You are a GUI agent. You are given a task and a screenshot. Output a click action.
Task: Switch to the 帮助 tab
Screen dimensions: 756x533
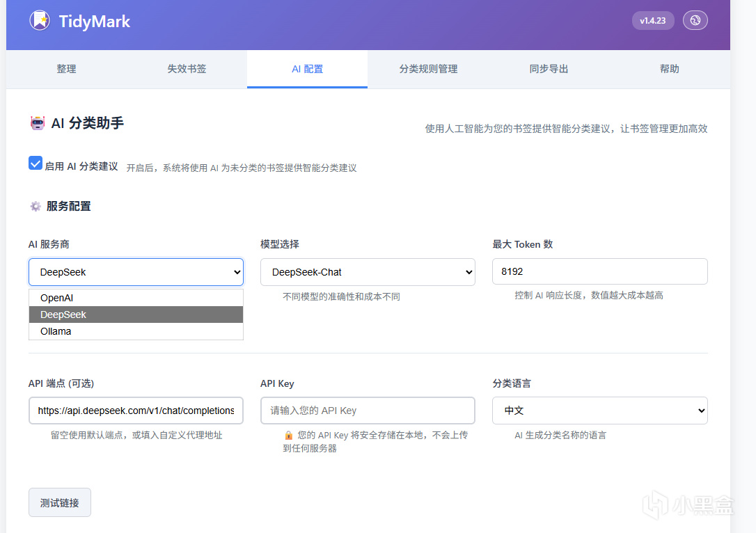click(670, 69)
